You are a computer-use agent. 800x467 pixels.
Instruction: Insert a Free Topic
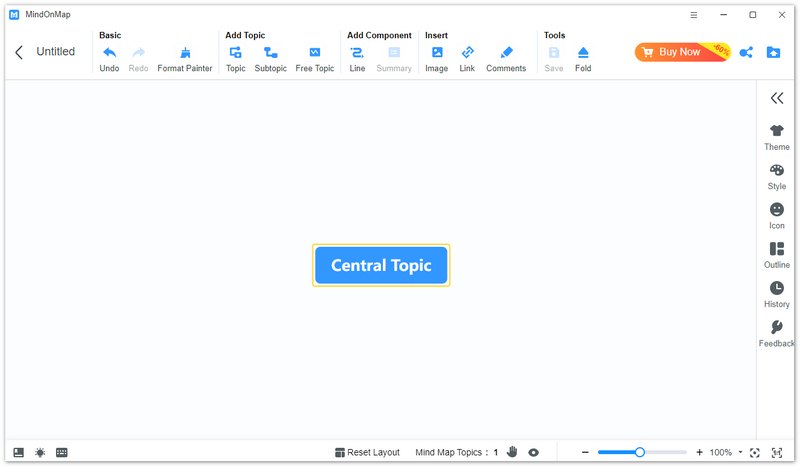click(x=315, y=58)
